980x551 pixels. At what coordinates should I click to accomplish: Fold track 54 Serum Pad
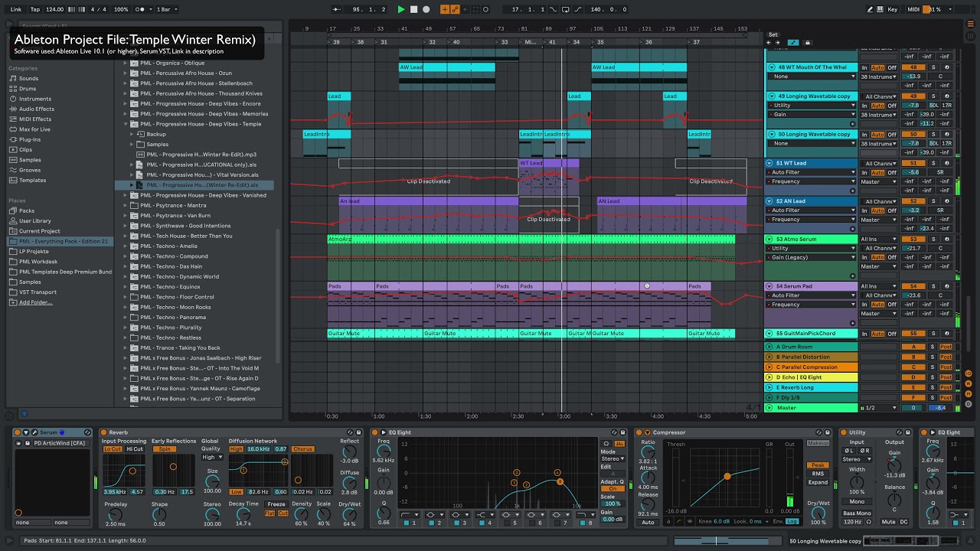[770, 286]
